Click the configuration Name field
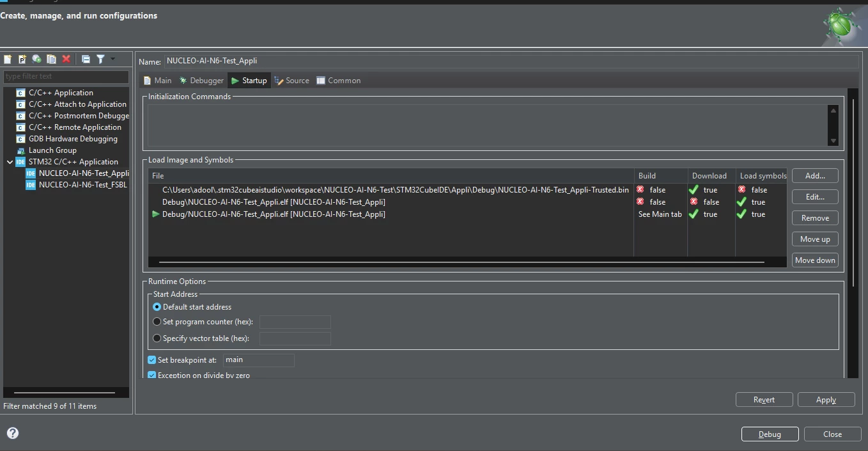This screenshot has width=868, height=451. tap(511, 61)
